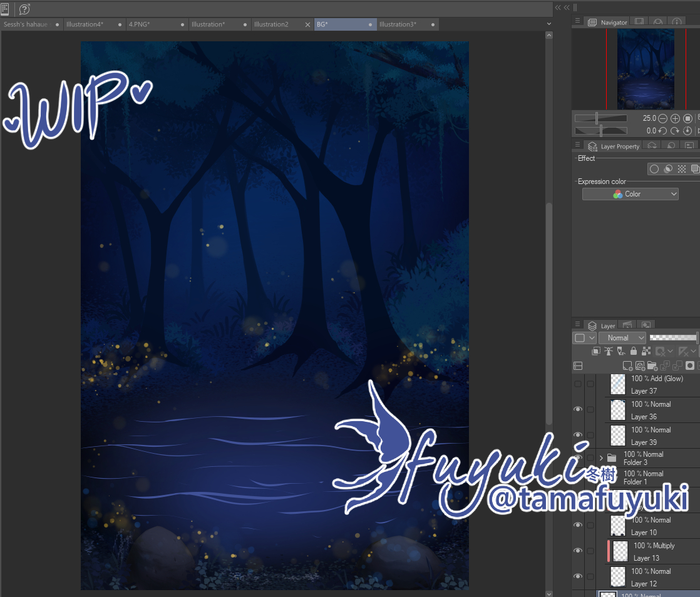Open the Sub View palette tab

coord(639,21)
